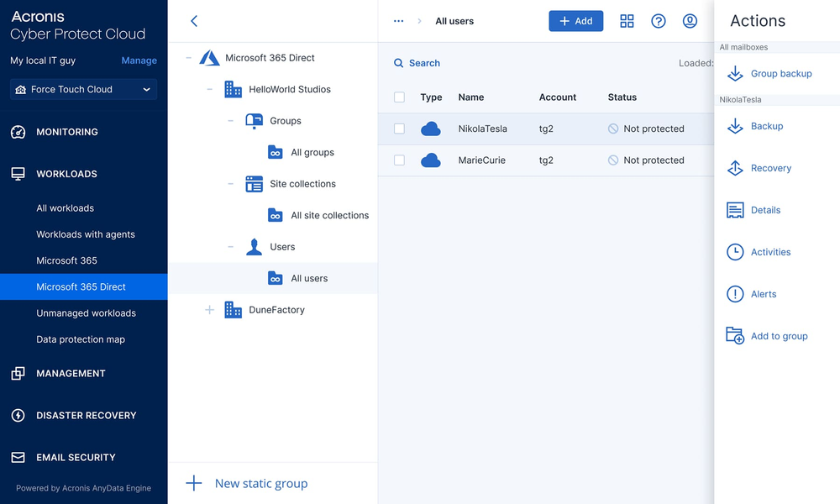This screenshot has width=840, height=504.
Task: Tick the NikolaTesla row checkbox
Action: pyautogui.click(x=399, y=129)
